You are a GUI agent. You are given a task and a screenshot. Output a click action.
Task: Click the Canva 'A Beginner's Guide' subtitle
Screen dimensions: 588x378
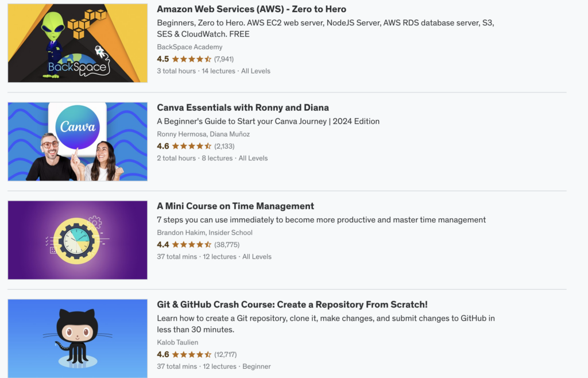tap(268, 121)
